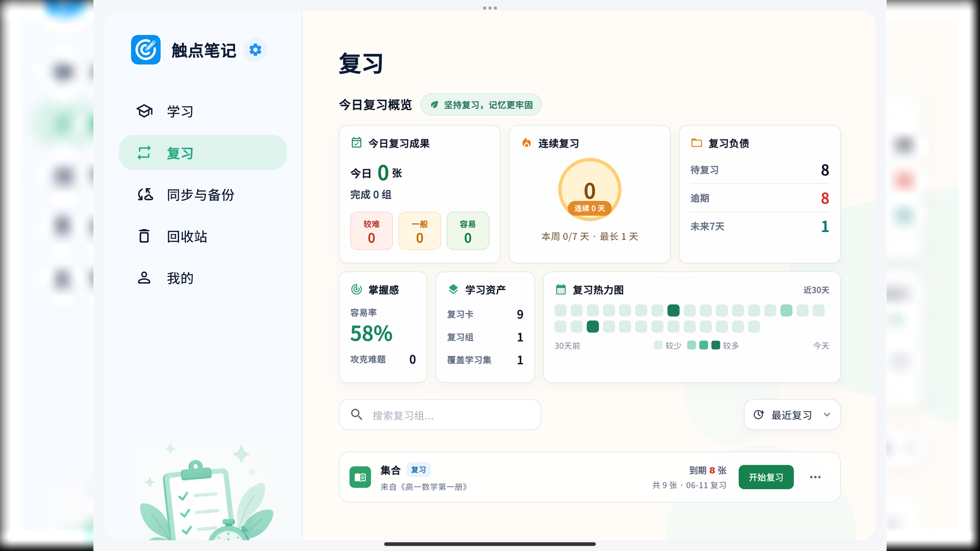This screenshot has height=551, width=980.
Task: Click the 攻克难题 count row
Action: (x=383, y=360)
